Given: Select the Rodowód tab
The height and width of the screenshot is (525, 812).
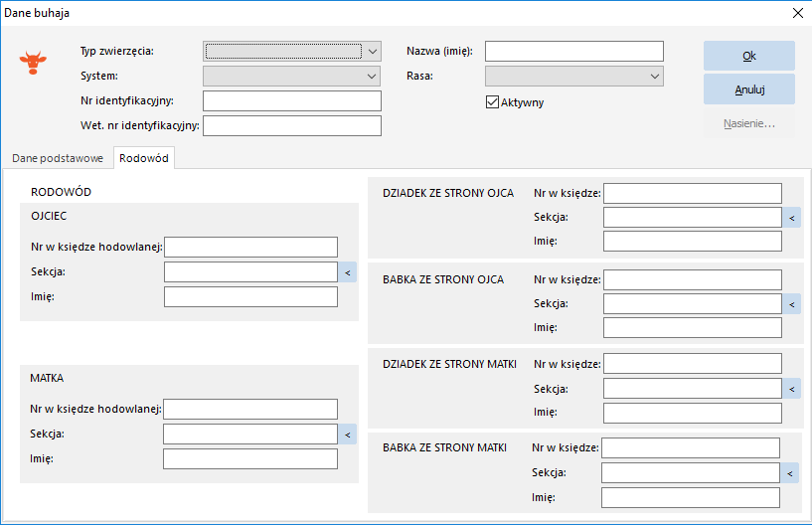Looking at the screenshot, I should pos(144,158).
